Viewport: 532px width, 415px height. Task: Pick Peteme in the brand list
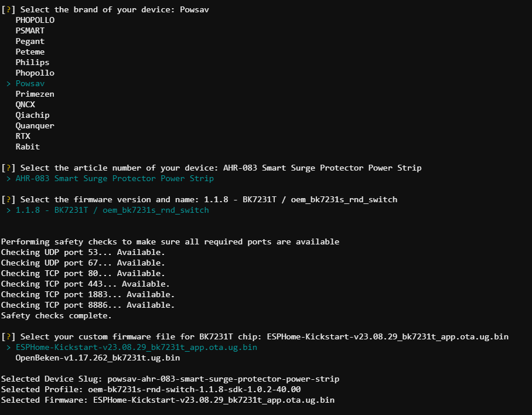[30, 52]
